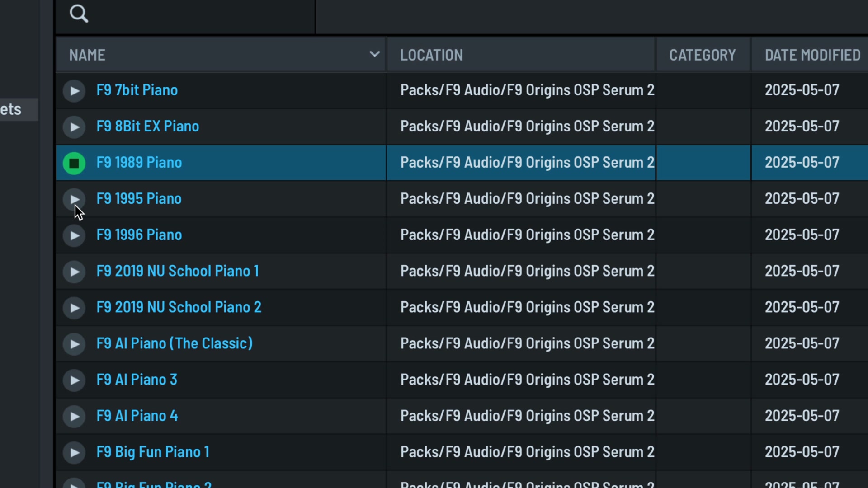Screen dimensions: 868x488
Task: Click the magnifier search icon
Action: (x=79, y=14)
